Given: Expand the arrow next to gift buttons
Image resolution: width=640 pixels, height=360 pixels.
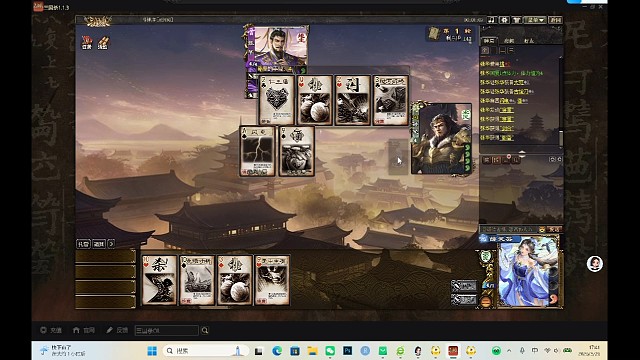Looking at the screenshot, I should pos(111,244).
